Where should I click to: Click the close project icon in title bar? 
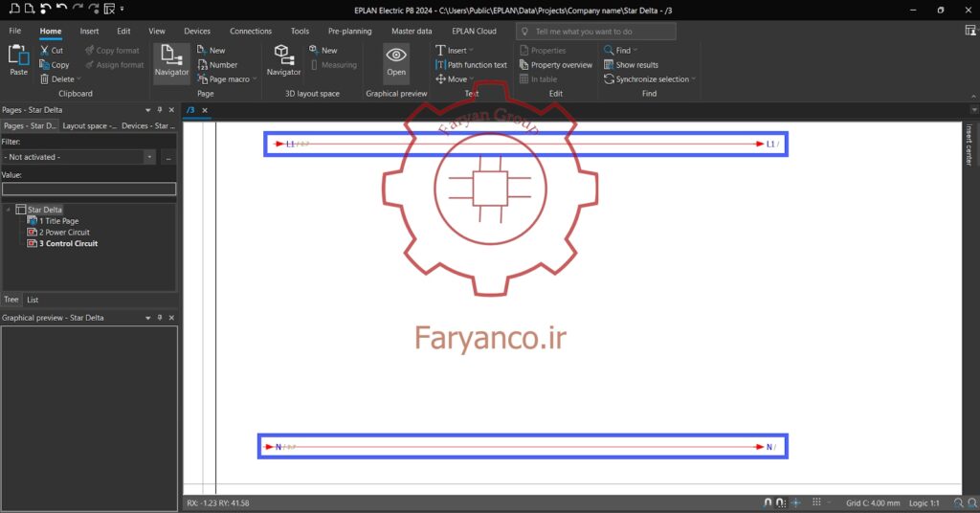coord(109,8)
